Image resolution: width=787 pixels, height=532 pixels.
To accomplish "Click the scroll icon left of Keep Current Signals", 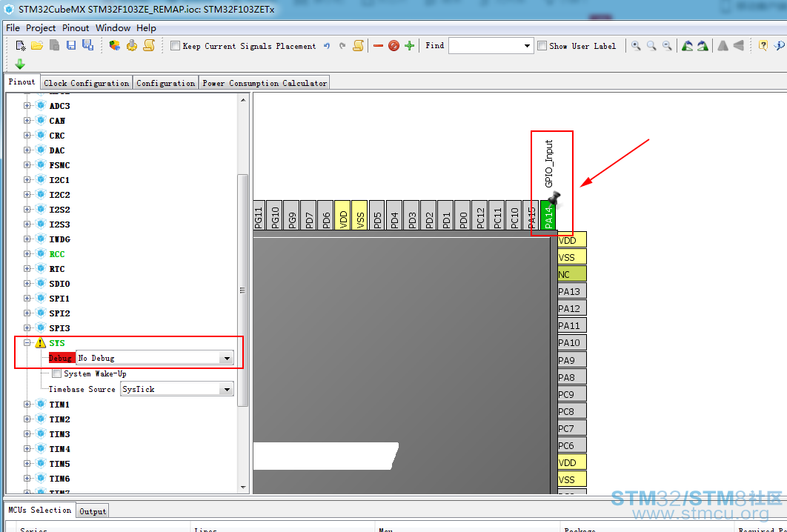I will coord(149,46).
